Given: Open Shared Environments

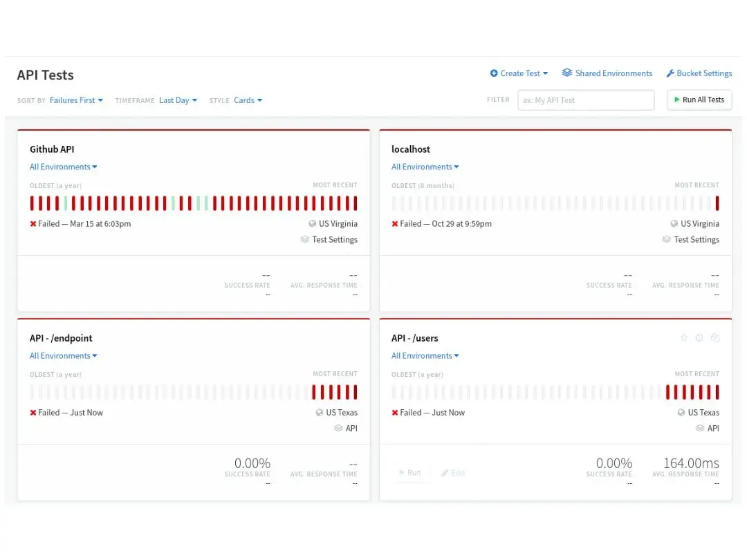Looking at the screenshot, I should (607, 73).
